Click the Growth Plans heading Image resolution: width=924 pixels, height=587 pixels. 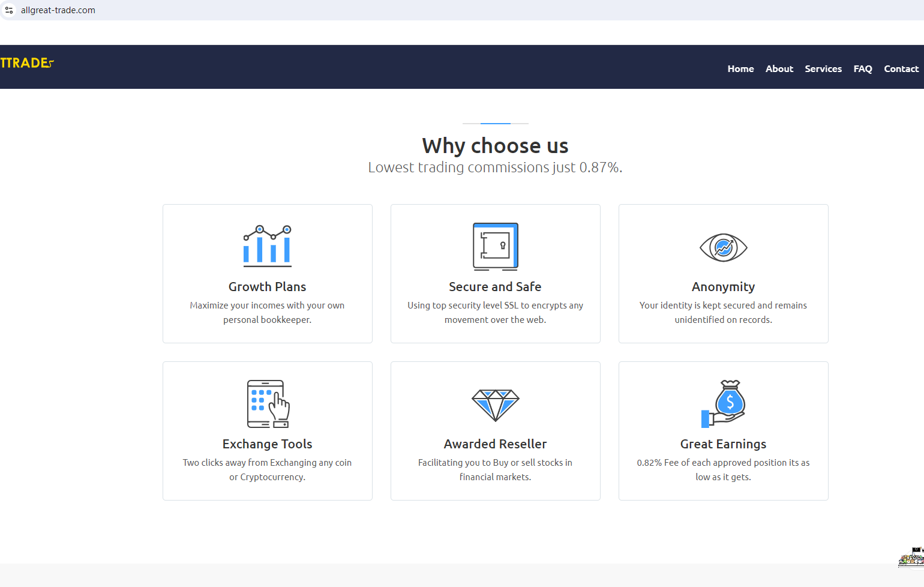coord(267,287)
